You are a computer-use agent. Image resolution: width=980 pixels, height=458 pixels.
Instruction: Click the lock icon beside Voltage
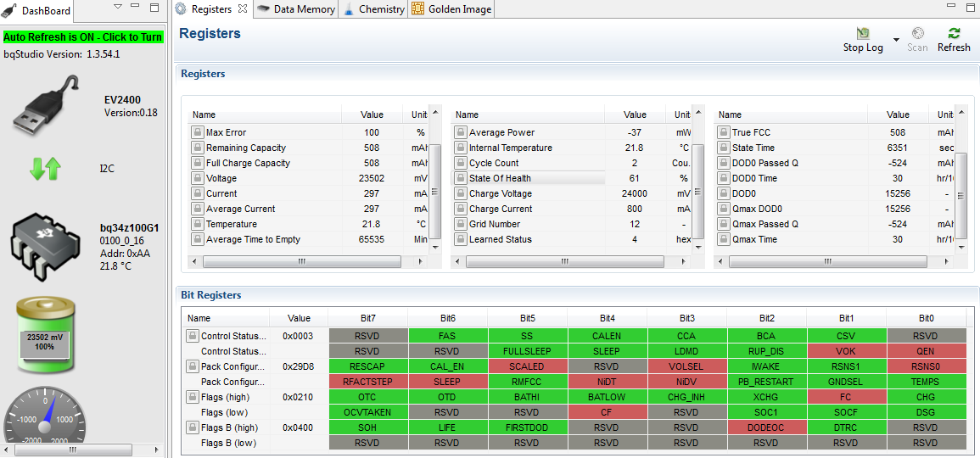197,178
